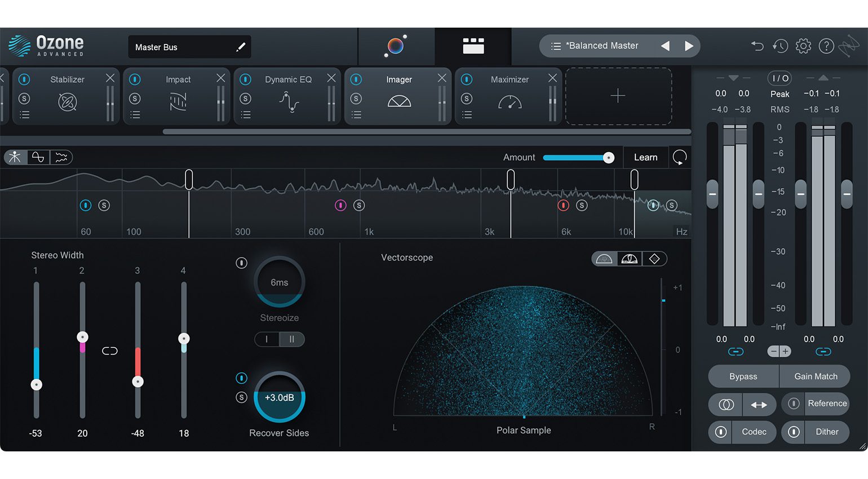
Task: Click the Learn button above the spectrum
Action: point(645,157)
